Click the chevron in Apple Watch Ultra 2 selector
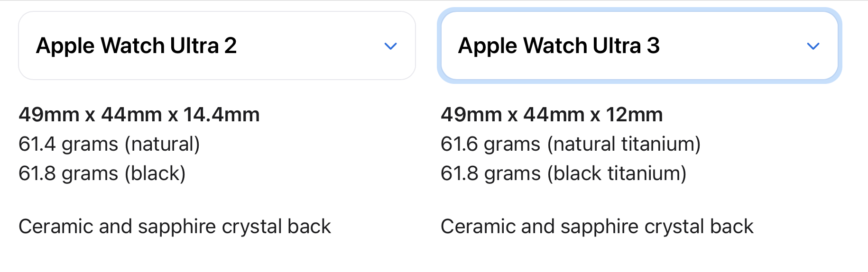The image size is (868, 272). (390, 46)
